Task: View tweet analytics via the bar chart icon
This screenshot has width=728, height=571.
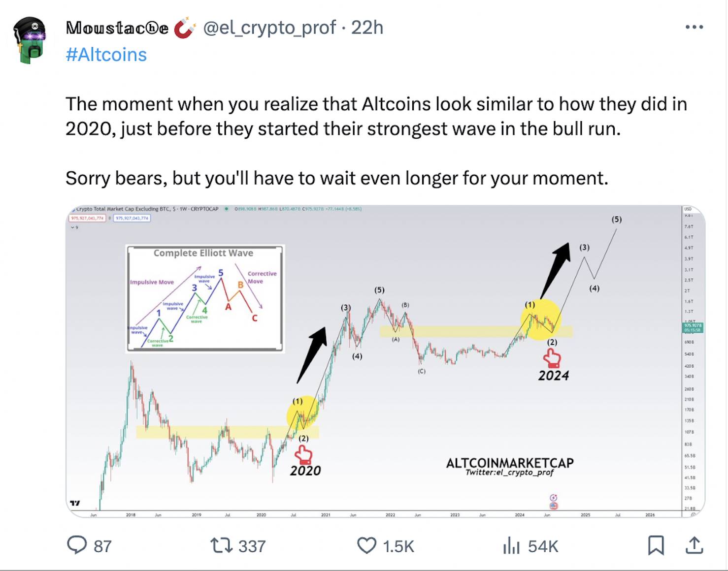Action: point(511,545)
